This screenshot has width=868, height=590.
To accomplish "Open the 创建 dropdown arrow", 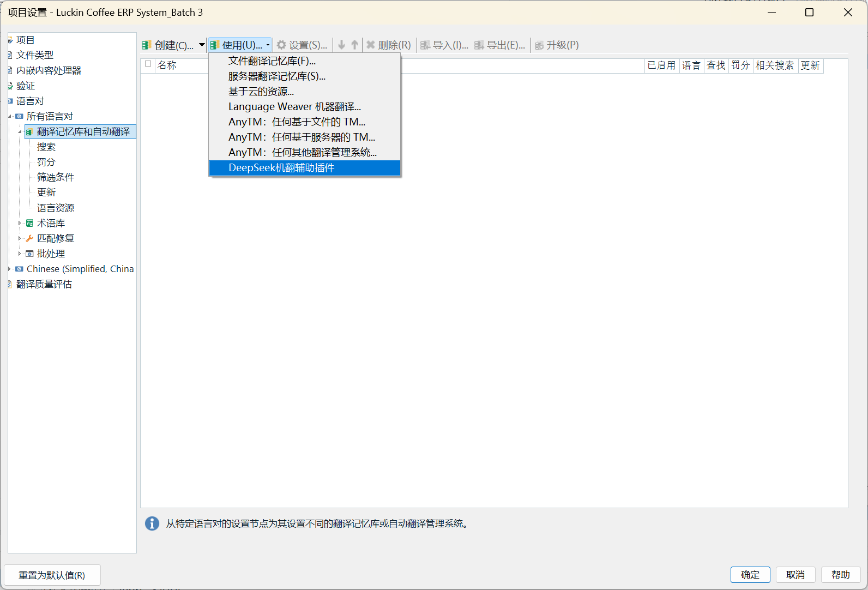I will pos(202,45).
